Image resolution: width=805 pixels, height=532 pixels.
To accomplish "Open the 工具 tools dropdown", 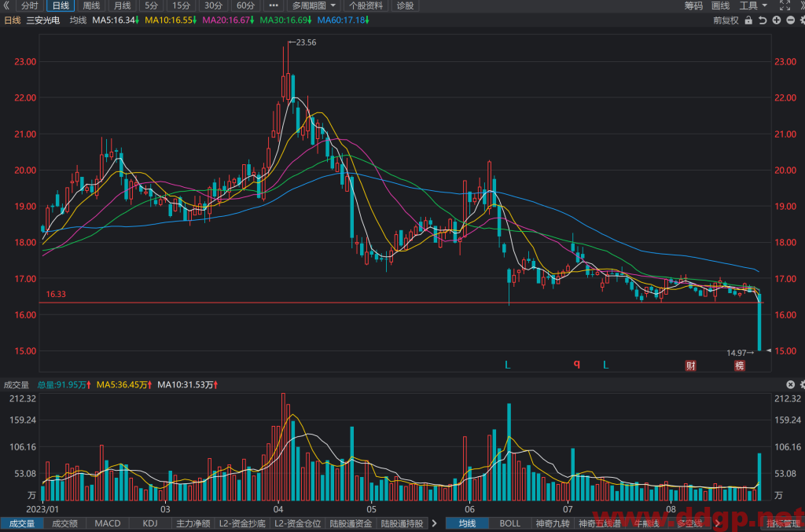I will 753,6.
